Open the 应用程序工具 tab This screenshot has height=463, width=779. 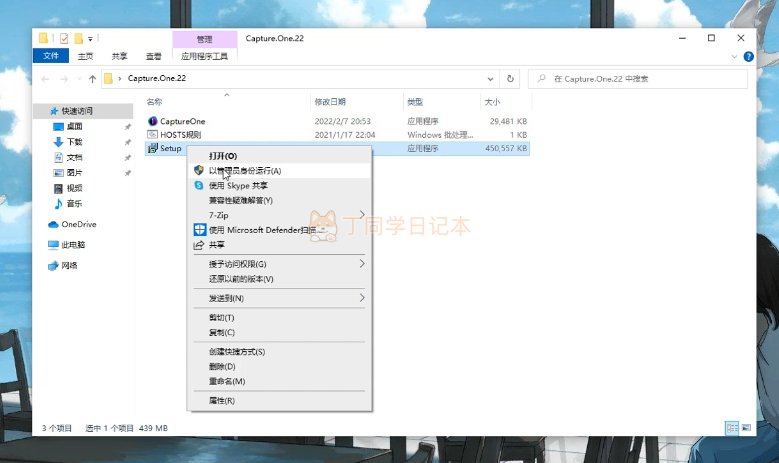click(x=204, y=56)
